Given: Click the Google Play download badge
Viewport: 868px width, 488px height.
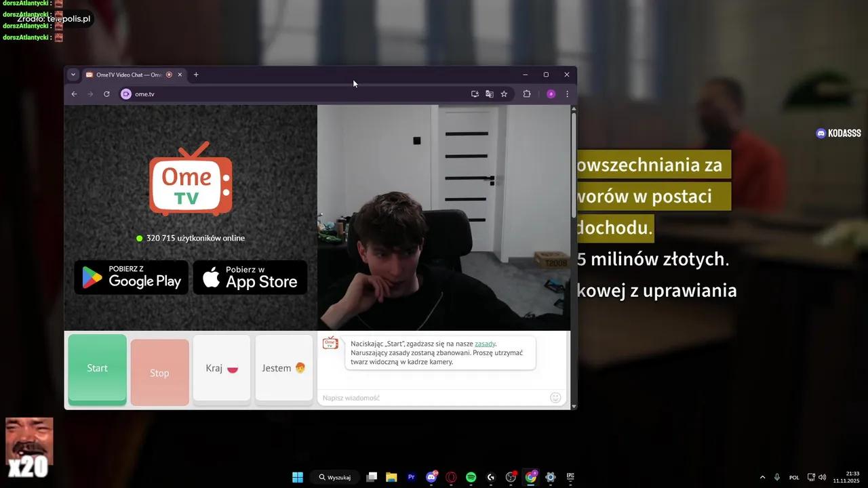Looking at the screenshot, I should pyautogui.click(x=131, y=277).
